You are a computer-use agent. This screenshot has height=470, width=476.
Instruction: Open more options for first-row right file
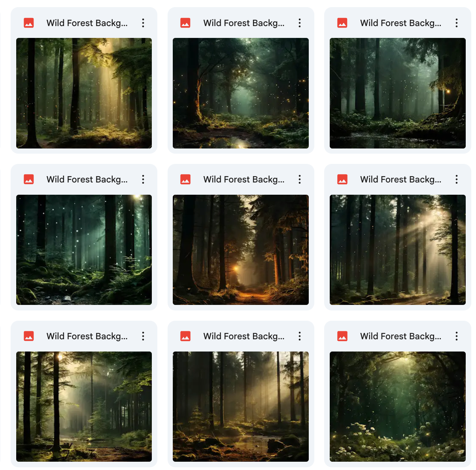click(457, 23)
